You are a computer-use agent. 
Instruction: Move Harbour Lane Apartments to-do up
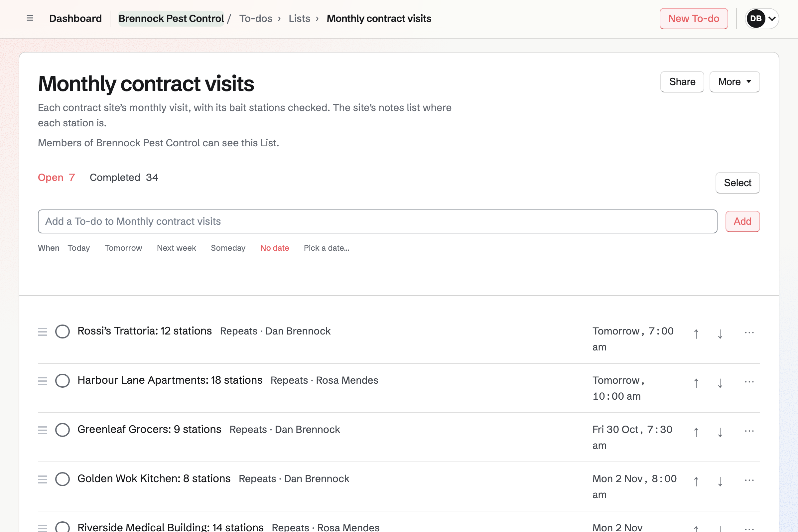696,383
